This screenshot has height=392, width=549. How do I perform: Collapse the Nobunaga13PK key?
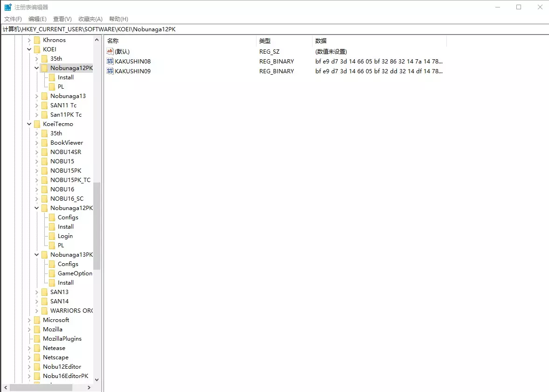[x=36, y=255]
